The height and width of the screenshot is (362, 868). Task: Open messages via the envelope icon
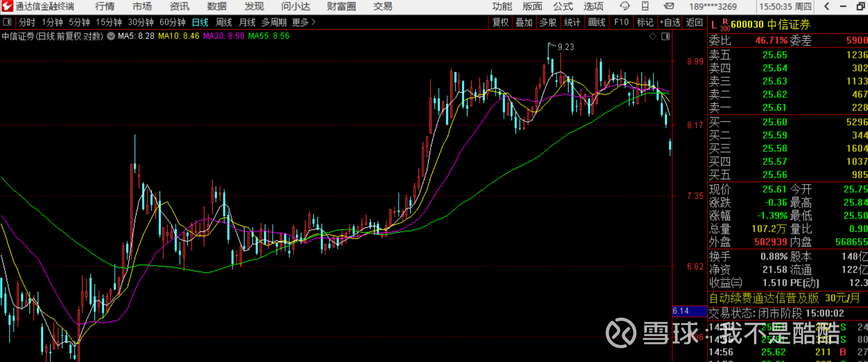(669, 6)
